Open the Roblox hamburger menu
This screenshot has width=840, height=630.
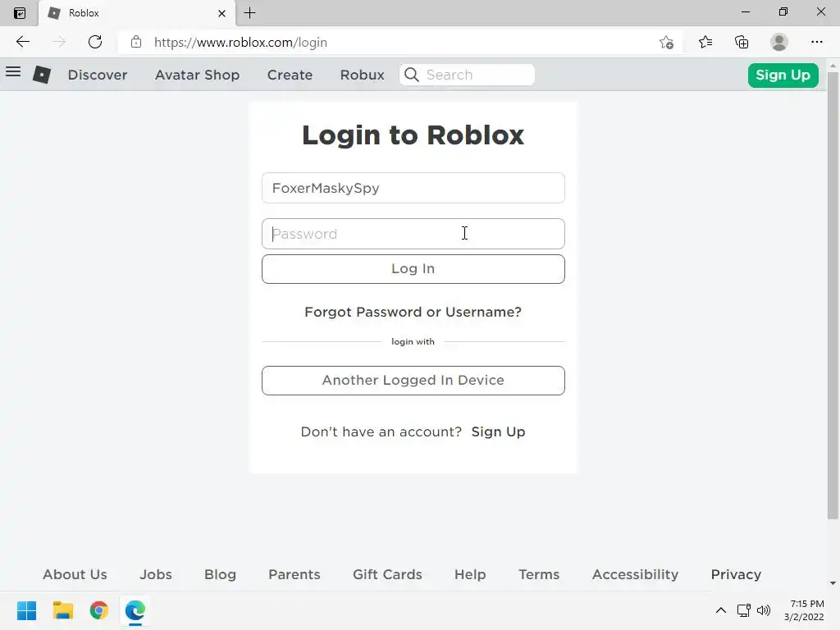(13, 72)
